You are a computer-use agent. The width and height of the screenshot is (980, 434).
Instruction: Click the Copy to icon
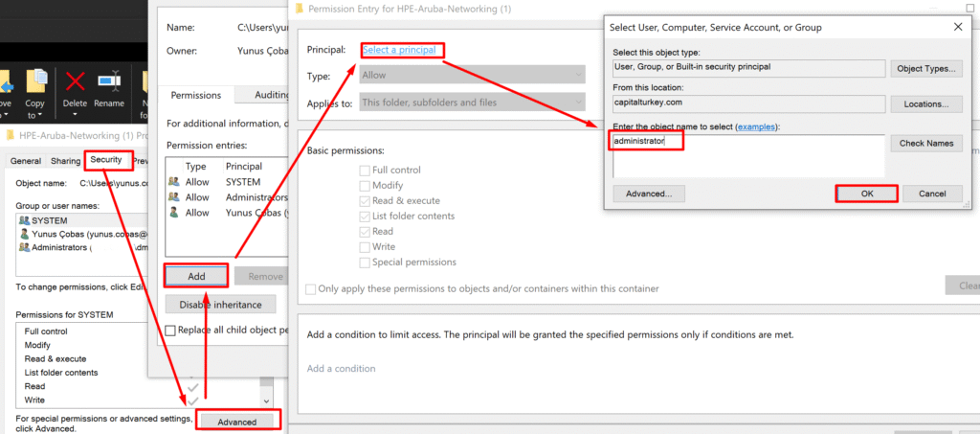(x=36, y=80)
